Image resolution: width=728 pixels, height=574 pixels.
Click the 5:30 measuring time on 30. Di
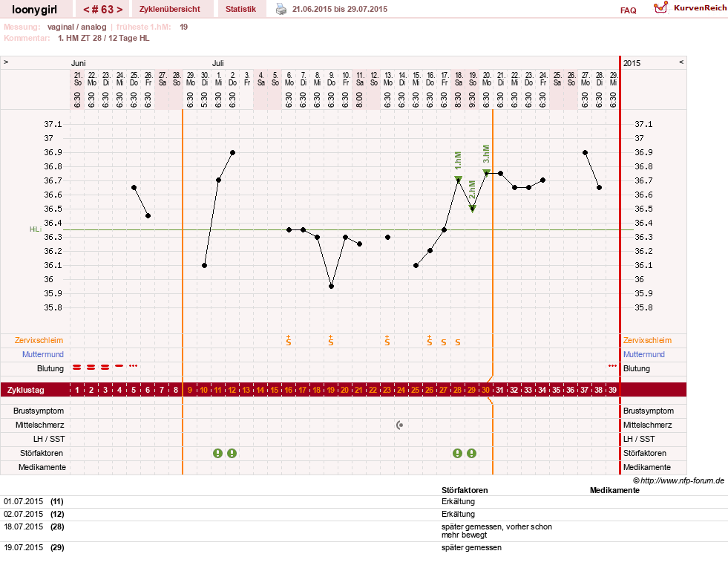pyautogui.click(x=204, y=100)
